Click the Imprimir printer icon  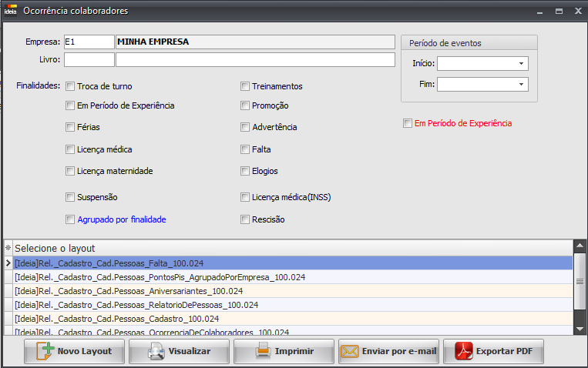tap(263, 351)
